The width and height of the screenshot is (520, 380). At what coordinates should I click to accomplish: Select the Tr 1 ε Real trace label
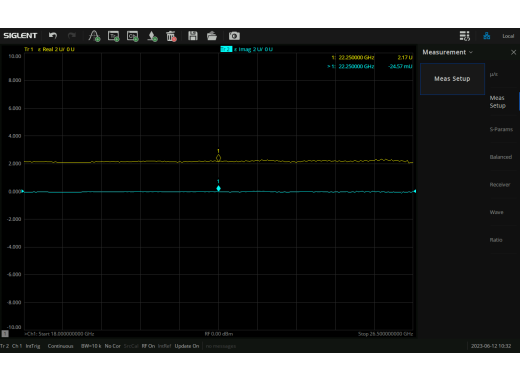[49, 49]
